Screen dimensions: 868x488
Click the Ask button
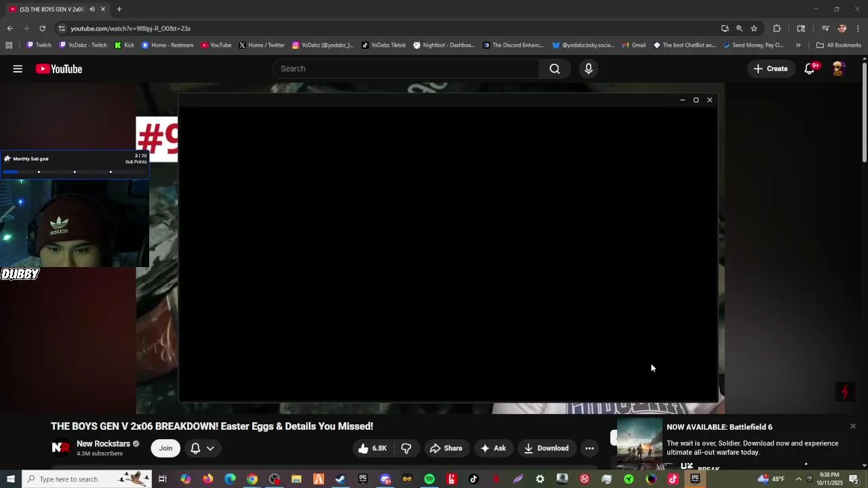(x=493, y=448)
